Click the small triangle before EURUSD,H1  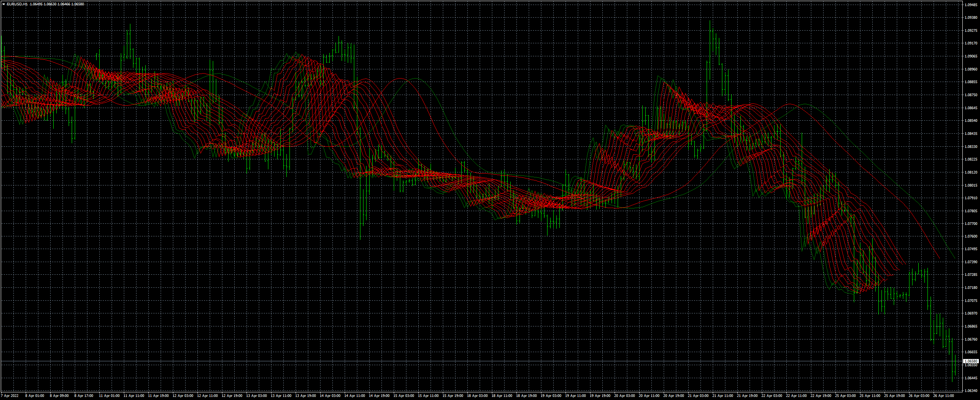click(x=3, y=4)
